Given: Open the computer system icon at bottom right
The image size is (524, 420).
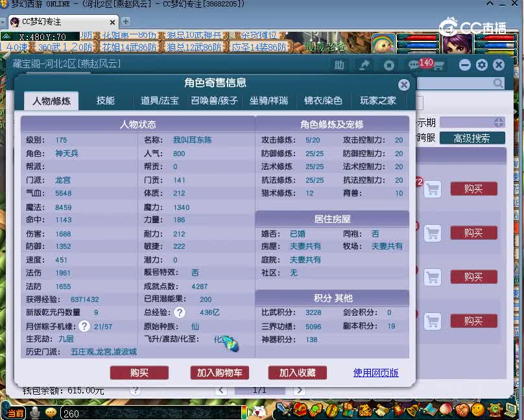Looking at the screenshot, I should coord(511,410).
